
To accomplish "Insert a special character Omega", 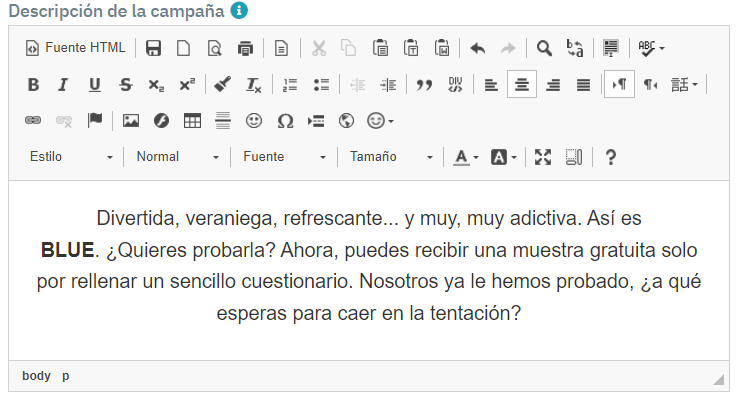I will tap(285, 121).
